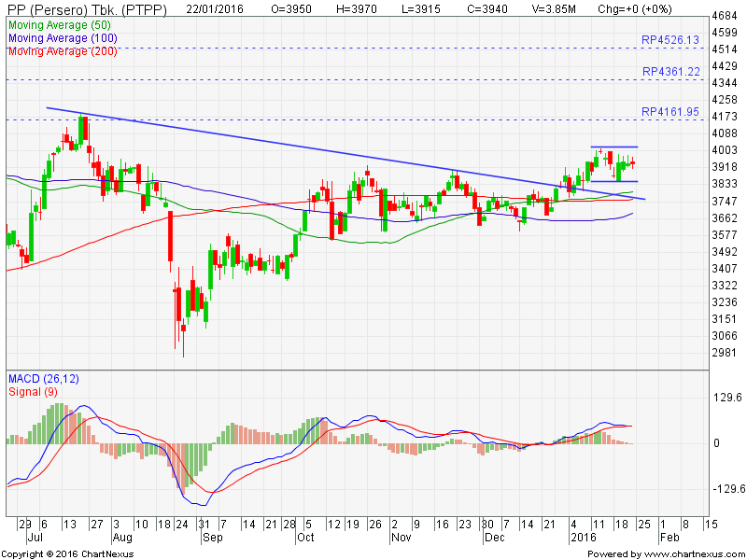Click the 4684 price on the right axis
Screen dimensions: 747x560
724,17
